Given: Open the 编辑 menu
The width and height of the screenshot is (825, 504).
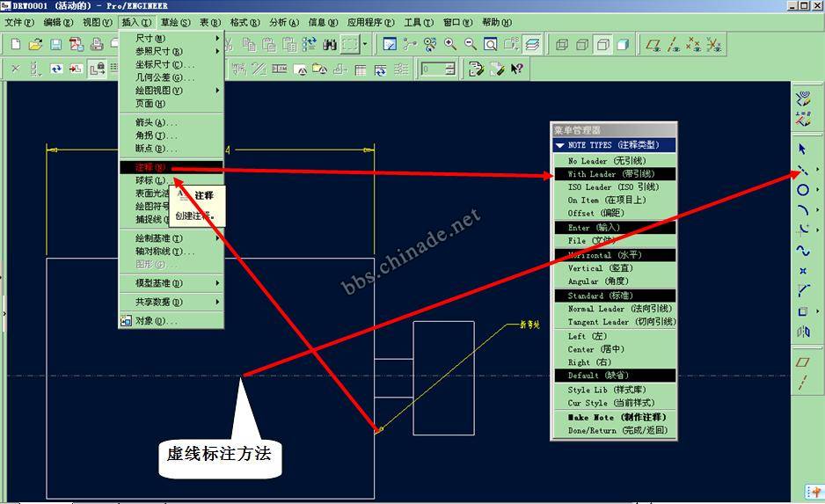Looking at the screenshot, I should coord(58,22).
